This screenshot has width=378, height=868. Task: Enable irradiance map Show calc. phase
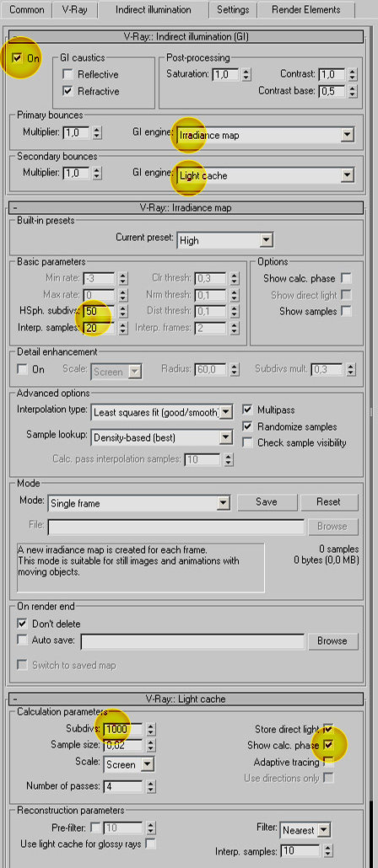[x=347, y=278]
